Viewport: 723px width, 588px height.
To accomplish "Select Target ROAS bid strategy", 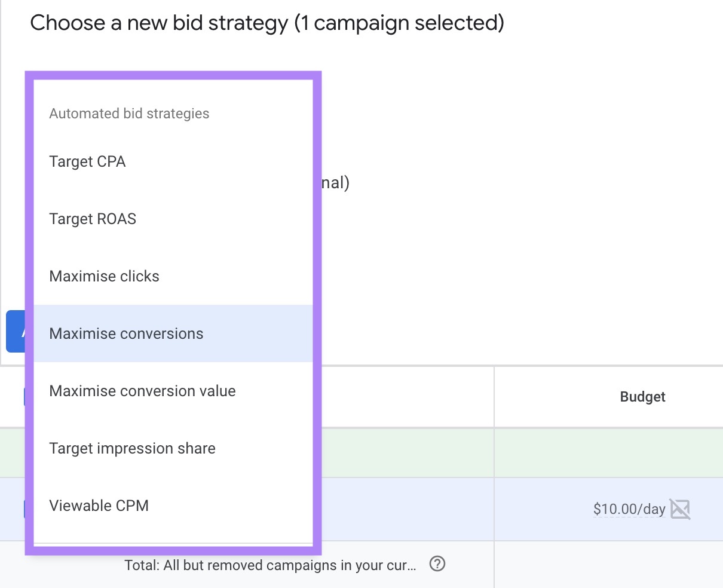I will [93, 219].
